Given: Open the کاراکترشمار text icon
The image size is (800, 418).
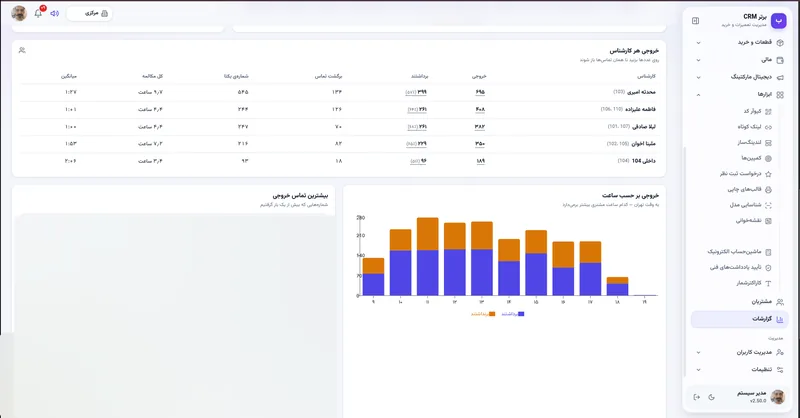Looking at the screenshot, I should pos(768,283).
